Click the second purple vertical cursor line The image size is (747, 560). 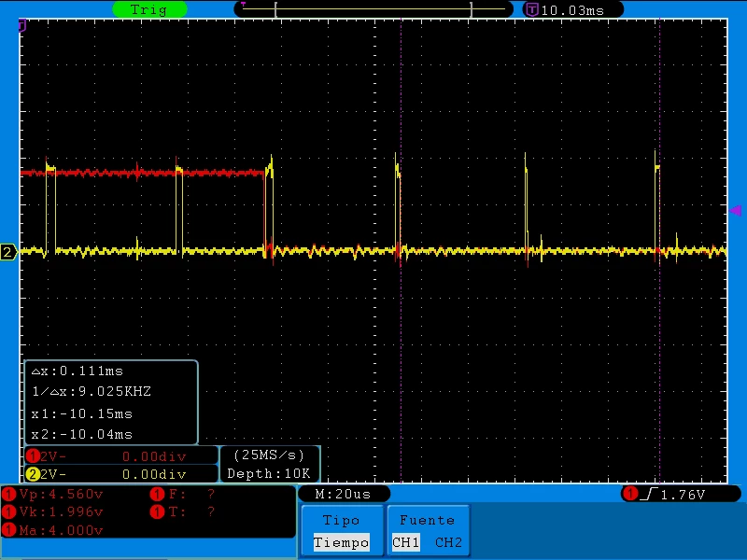coord(660,251)
